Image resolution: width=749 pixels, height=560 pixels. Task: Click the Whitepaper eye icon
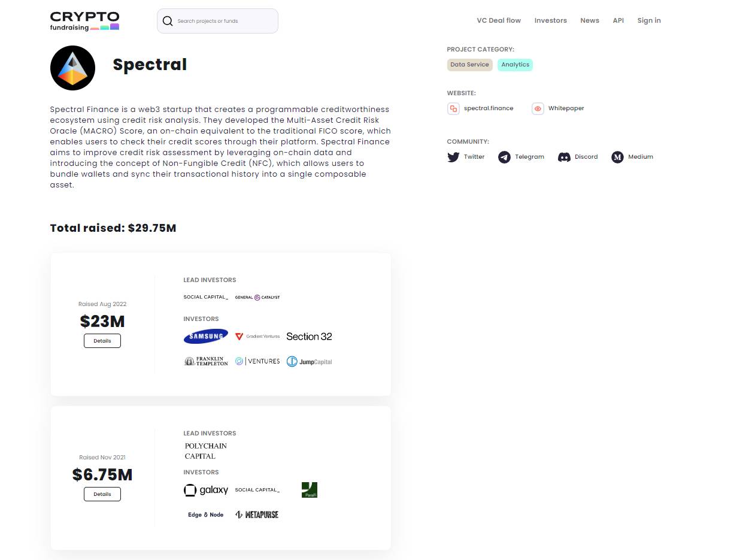[x=538, y=108]
